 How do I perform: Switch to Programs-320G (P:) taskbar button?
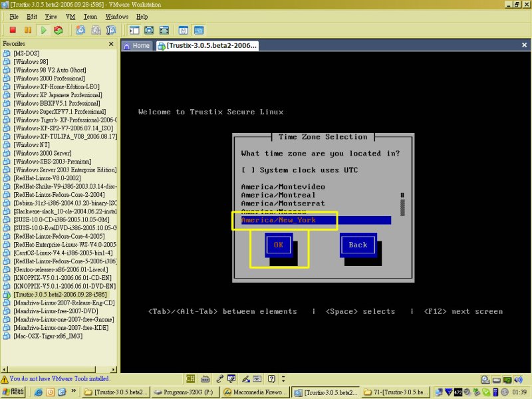[x=186, y=392]
